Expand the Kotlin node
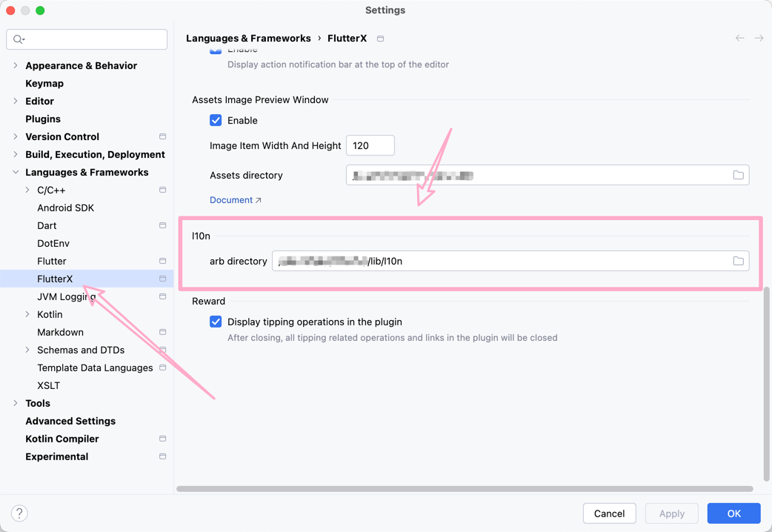 27,314
